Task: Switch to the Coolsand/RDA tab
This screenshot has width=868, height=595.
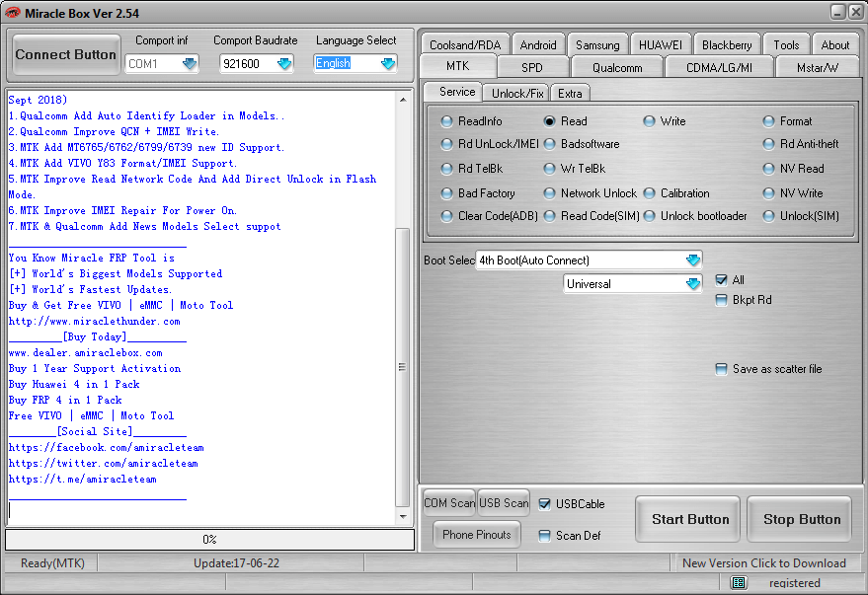Action: tap(465, 44)
